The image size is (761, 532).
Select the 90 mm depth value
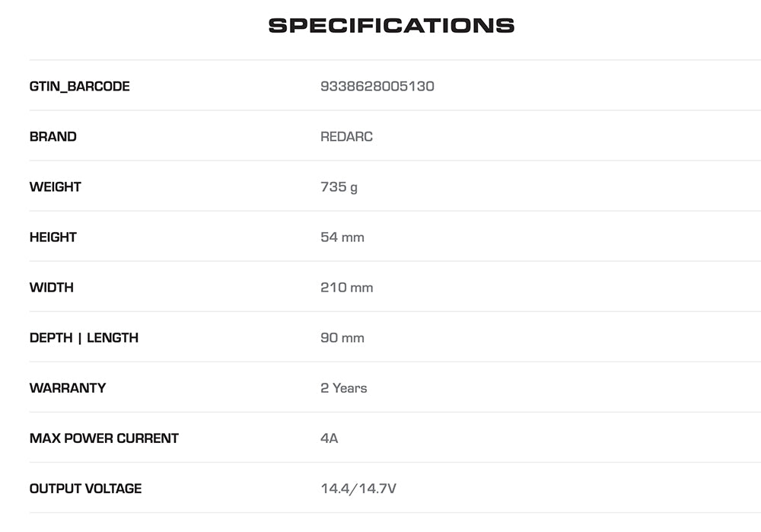342,338
